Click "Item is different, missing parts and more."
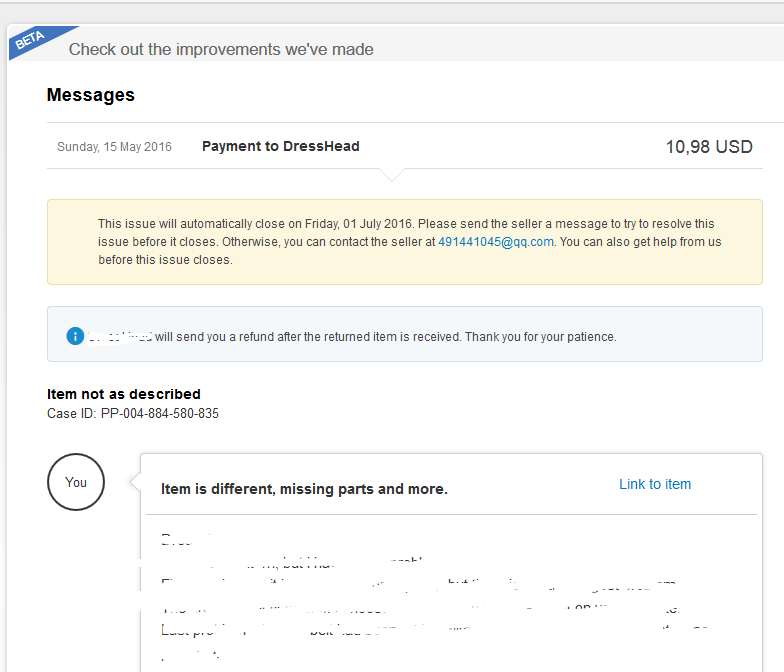This screenshot has width=784, height=672. 304,489
